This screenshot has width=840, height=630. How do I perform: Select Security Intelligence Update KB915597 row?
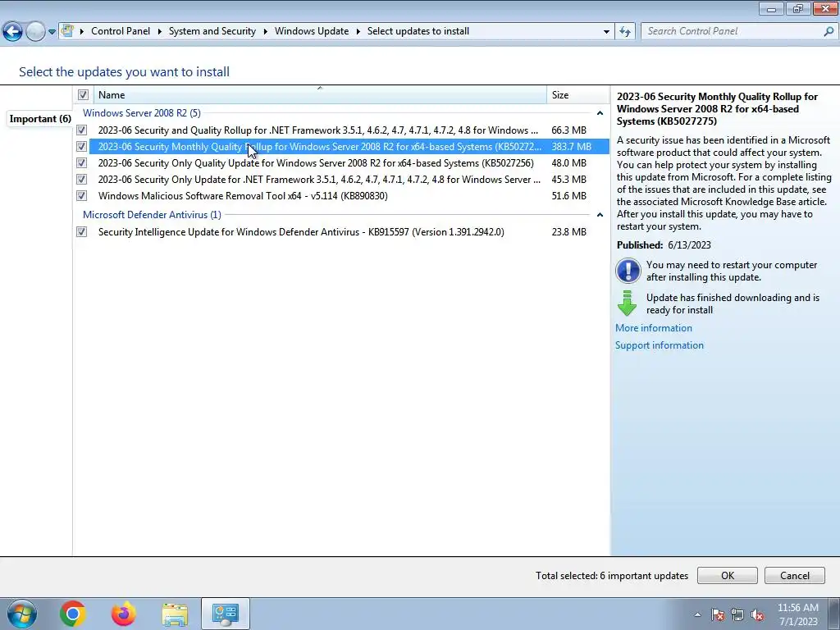349,232
